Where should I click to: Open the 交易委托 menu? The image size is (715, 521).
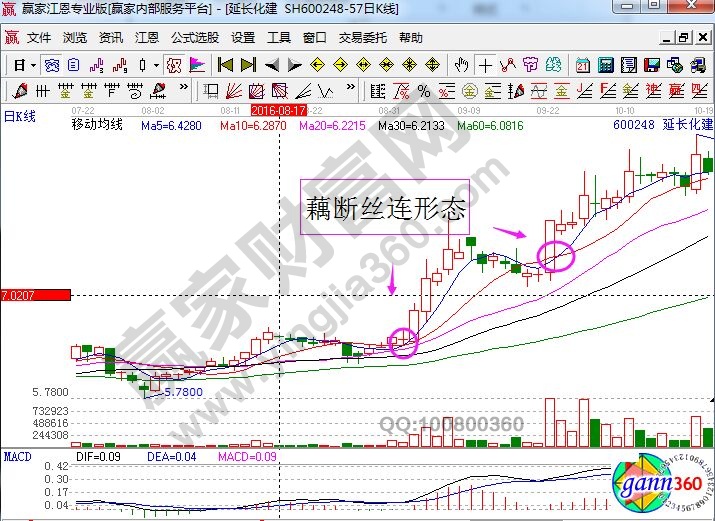click(x=362, y=38)
